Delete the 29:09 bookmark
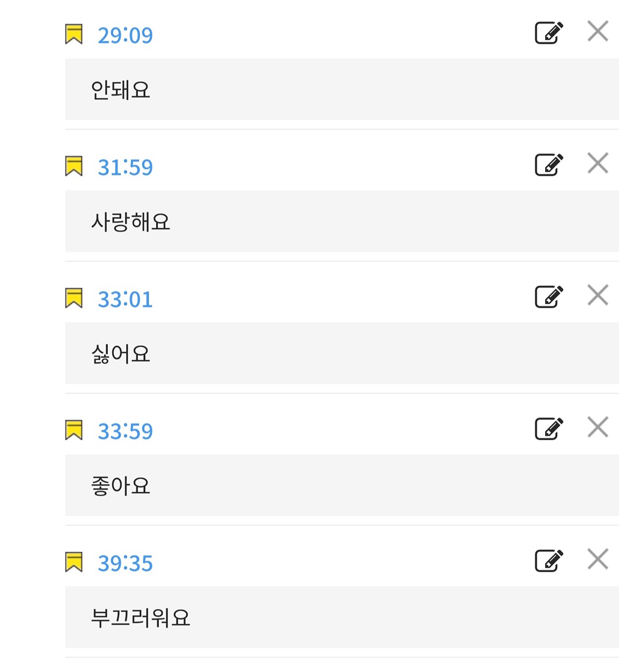 pos(597,32)
